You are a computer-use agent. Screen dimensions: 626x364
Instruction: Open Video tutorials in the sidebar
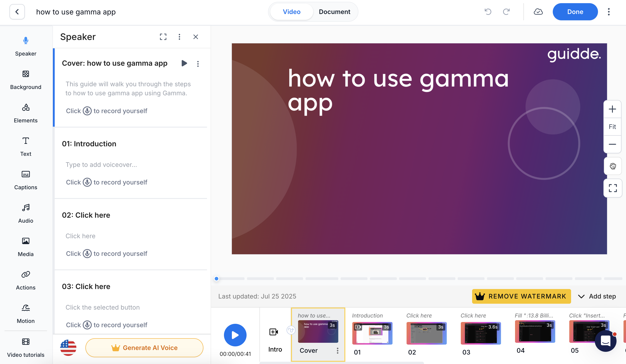26,348
